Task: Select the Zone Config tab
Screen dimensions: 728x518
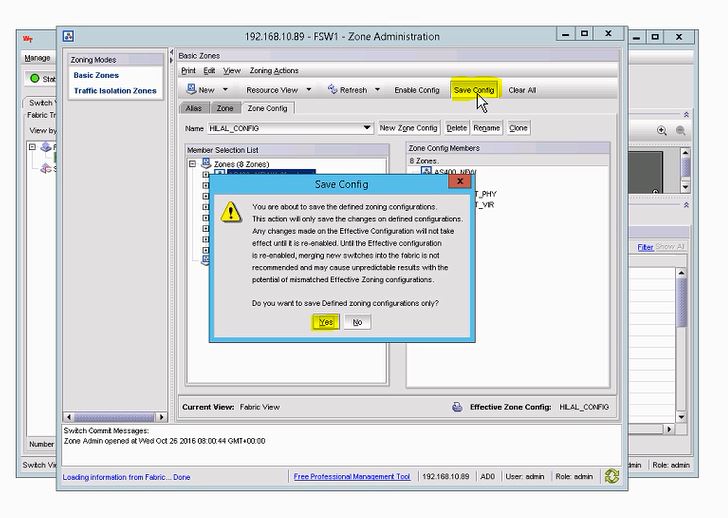Action: [x=267, y=108]
